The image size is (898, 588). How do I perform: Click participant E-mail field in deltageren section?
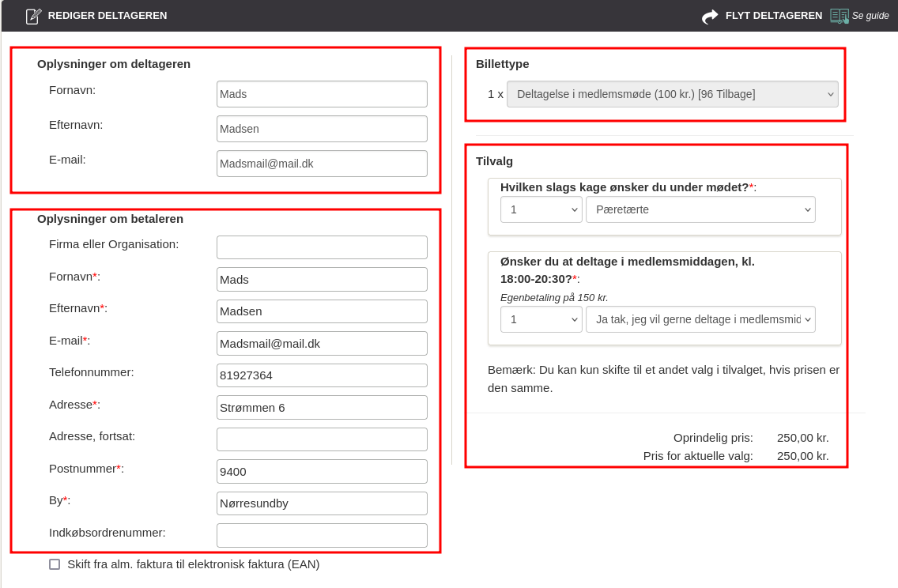click(x=322, y=164)
